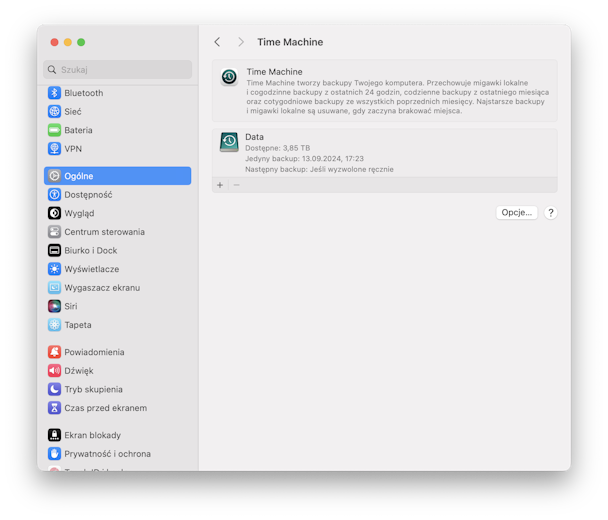This screenshot has height=520, width=608.
Task: Open Ekran blokady settings
Action: click(x=117, y=435)
